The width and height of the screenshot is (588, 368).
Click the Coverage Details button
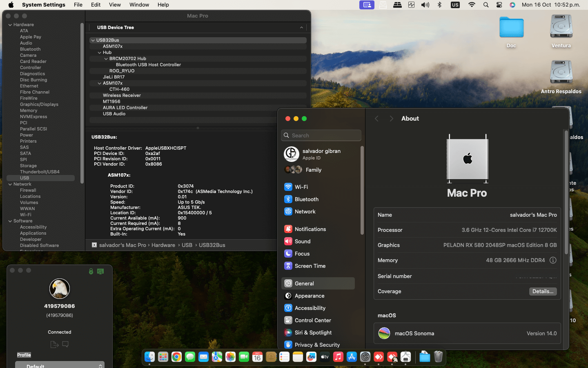coord(543,291)
